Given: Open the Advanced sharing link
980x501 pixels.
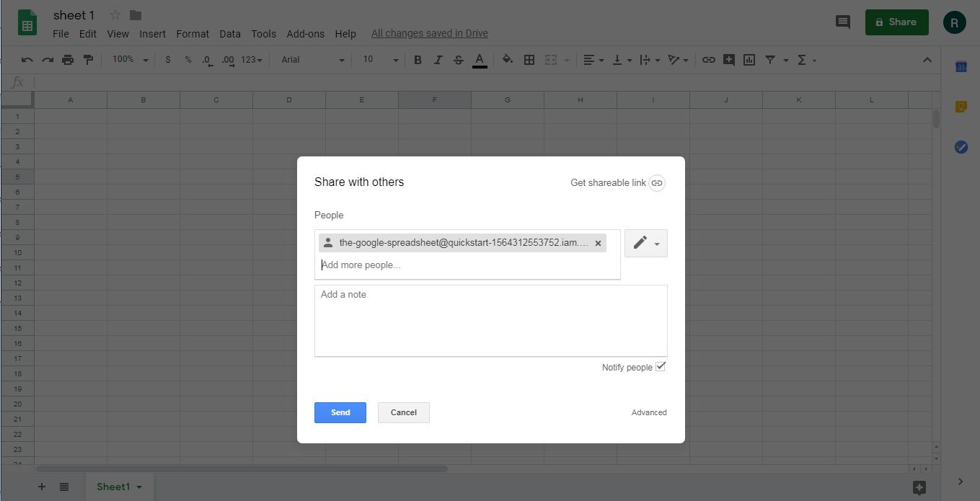Looking at the screenshot, I should [x=649, y=412].
